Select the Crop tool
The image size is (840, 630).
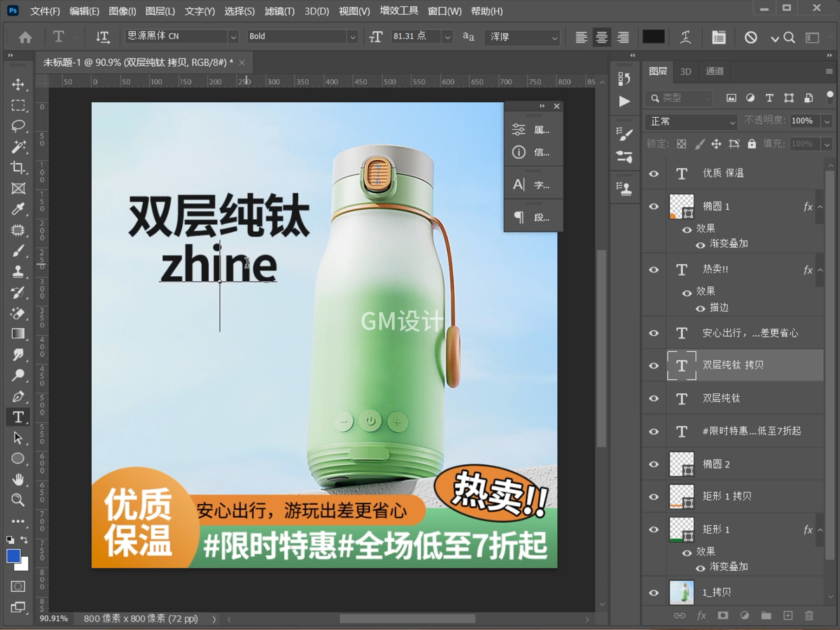point(18,167)
